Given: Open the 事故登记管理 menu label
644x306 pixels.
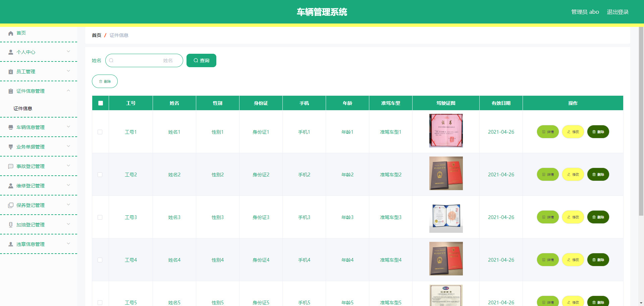Looking at the screenshot, I should [31, 166].
